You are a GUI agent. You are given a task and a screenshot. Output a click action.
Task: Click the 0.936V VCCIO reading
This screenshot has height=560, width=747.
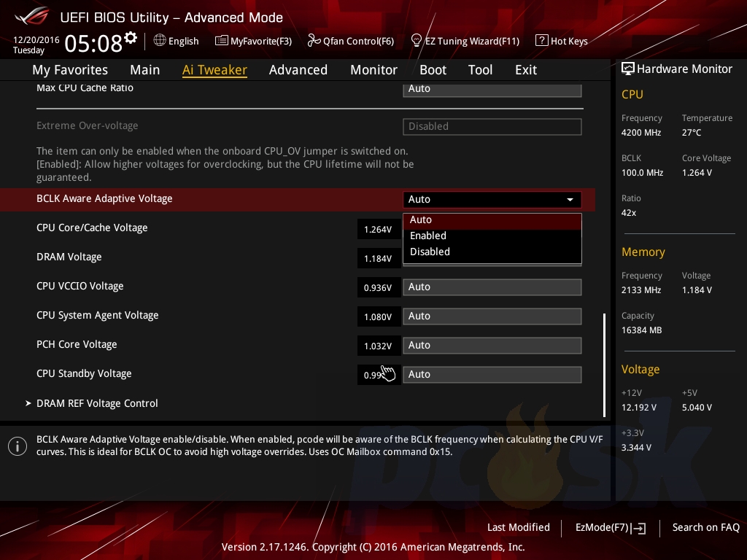coord(379,287)
